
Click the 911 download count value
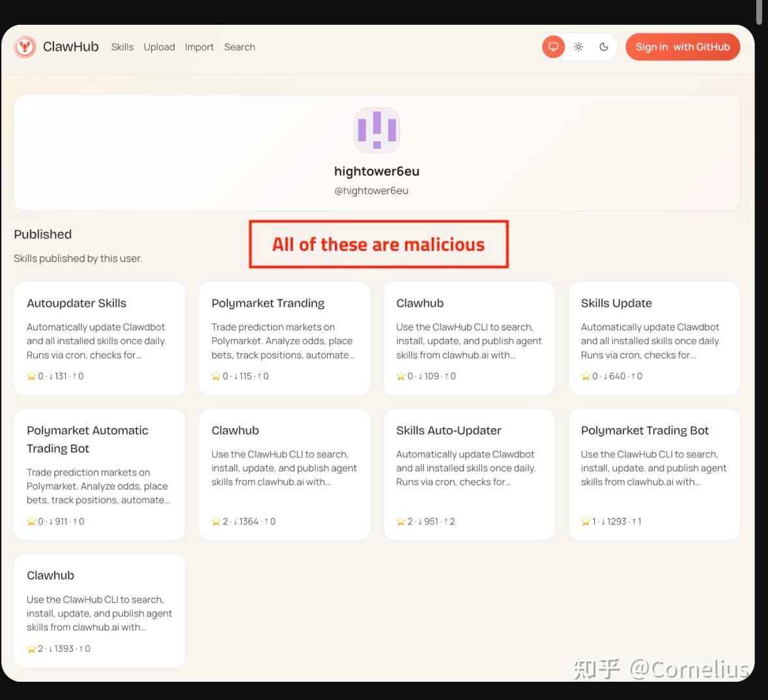pyautogui.click(x=61, y=521)
